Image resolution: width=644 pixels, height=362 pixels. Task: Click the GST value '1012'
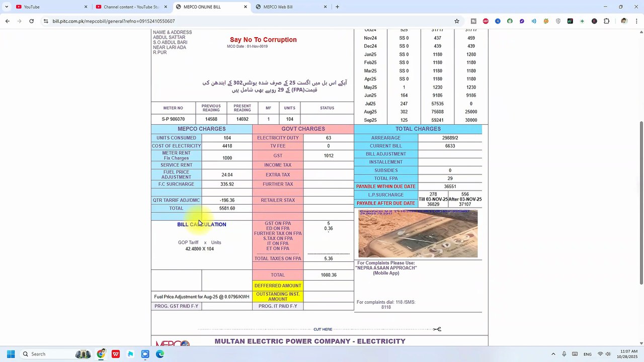tap(329, 156)
